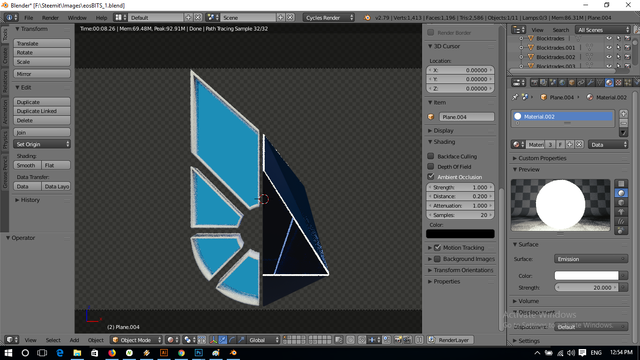This screenshot has width=640, height=360.
Task: Open the Object Mode dropdown
Action: point(136,340)
